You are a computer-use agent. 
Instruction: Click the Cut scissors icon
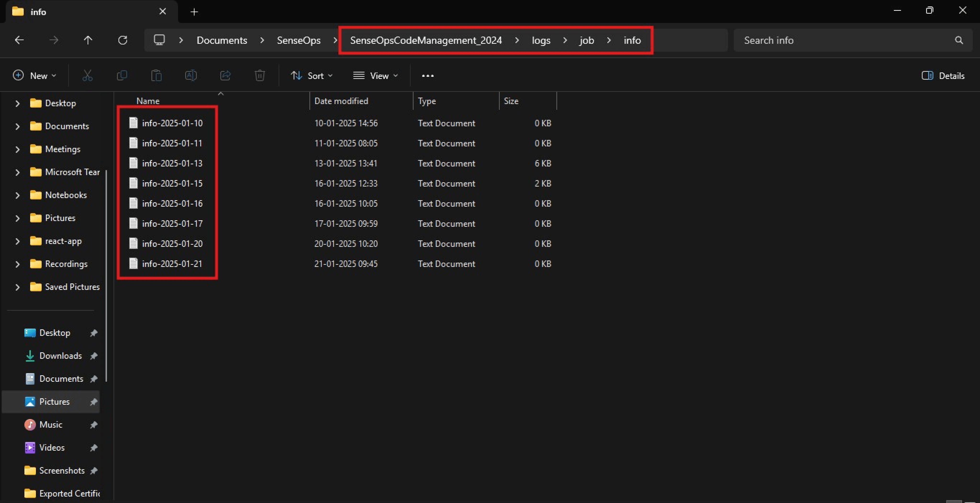[88, 76]
